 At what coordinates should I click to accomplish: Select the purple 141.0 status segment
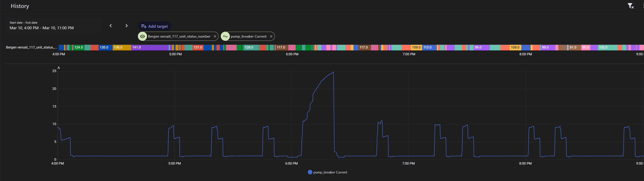pyautogui.click(x=150, y=47)
